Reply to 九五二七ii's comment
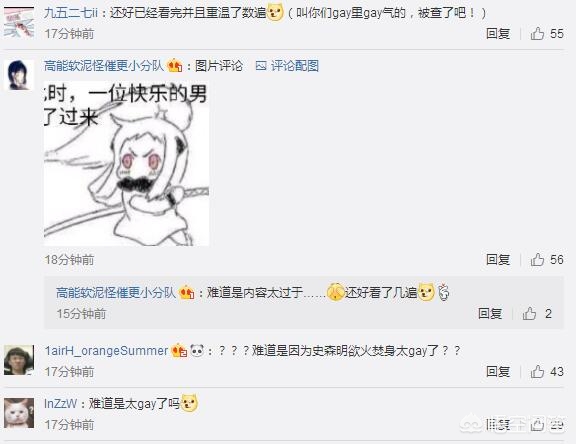Image resolution: width=576 pixels, height=444 pixels. 498,34
